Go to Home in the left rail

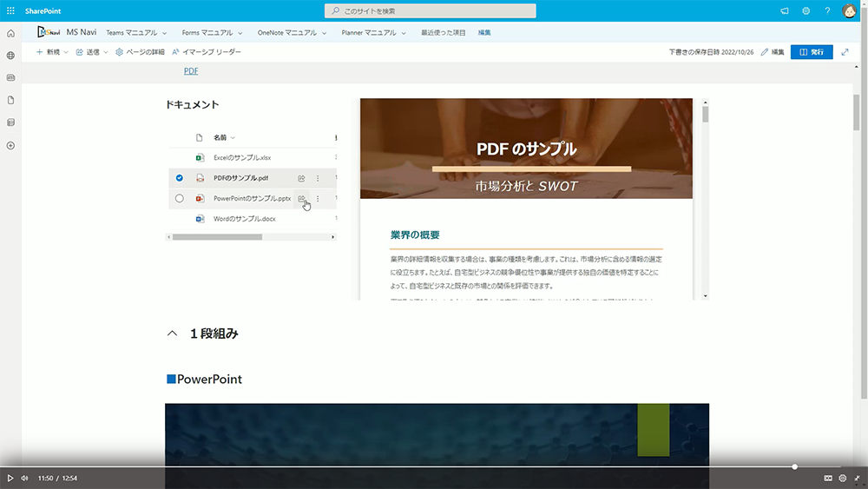tap(10, 33)
